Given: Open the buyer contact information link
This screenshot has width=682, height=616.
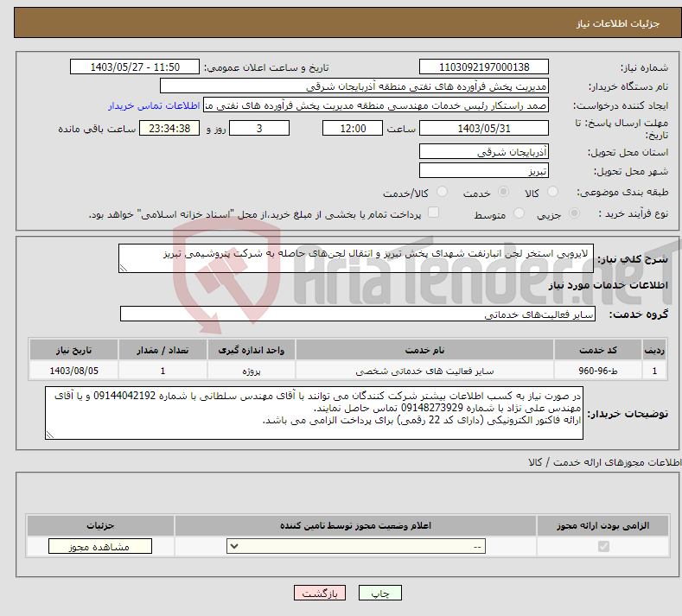Looking at the screenshot, I should pyautogui.click(x=154, y=105).
